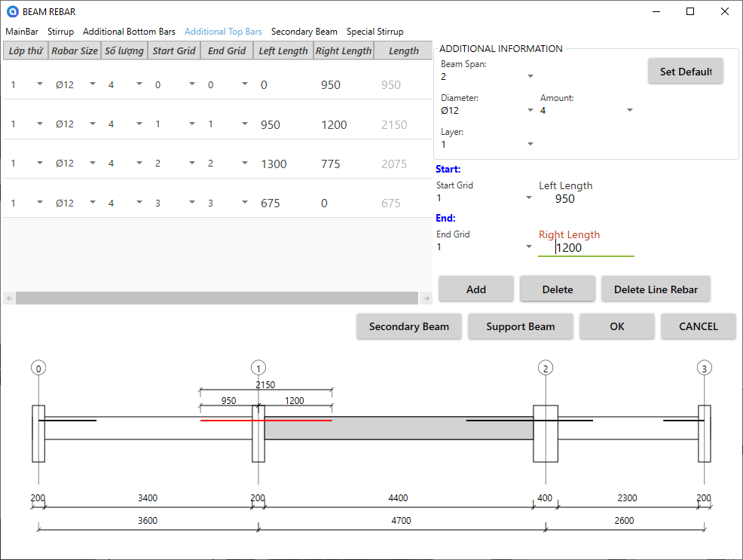Click the Lớp thứ column header
This screenshot has width=743, height=560.
[x=26, y=50]
